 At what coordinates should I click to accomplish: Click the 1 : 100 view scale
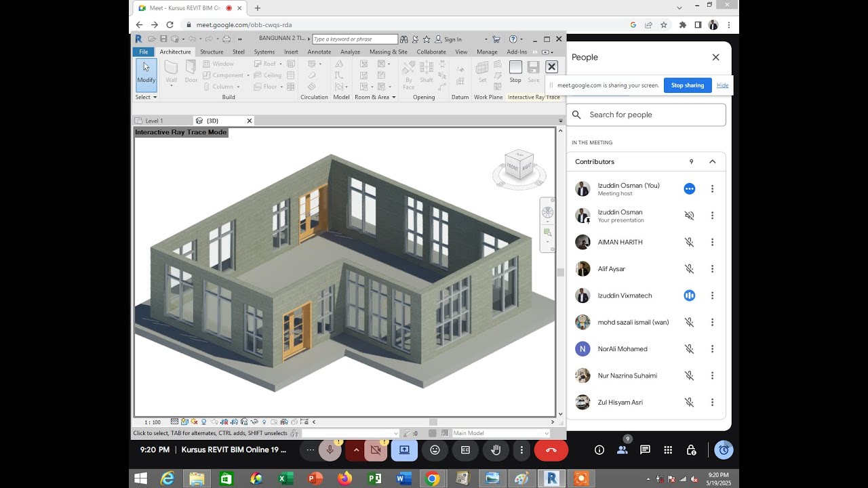pos(153,422)
